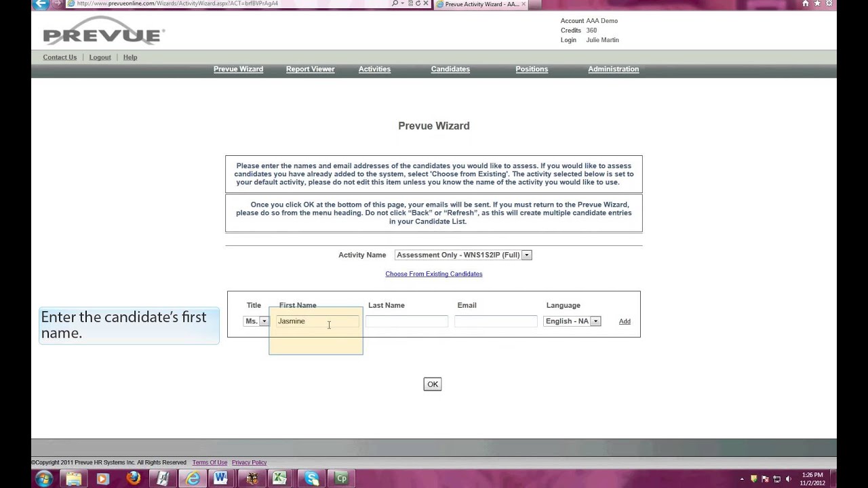Open the browser home icon
This screenshot has width=868, height=488.
tap(806, 3)
